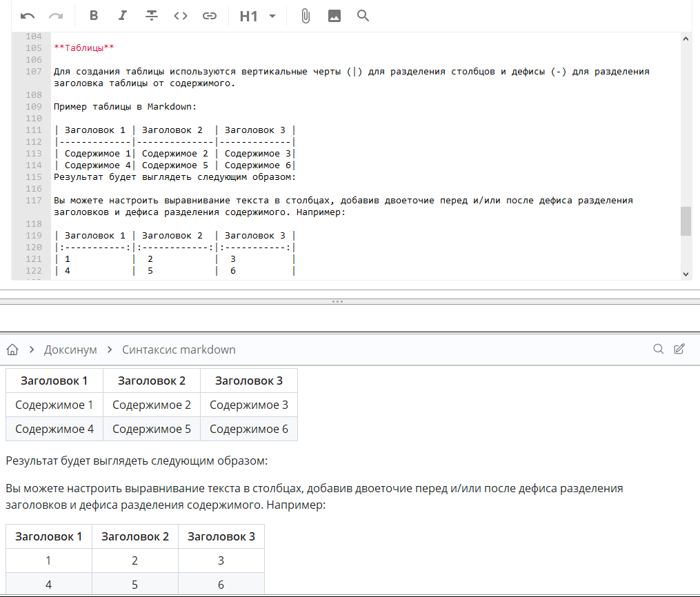Apply strikethrough formatting
Viewport: 700px width, 597px height.
click(152, 16)
